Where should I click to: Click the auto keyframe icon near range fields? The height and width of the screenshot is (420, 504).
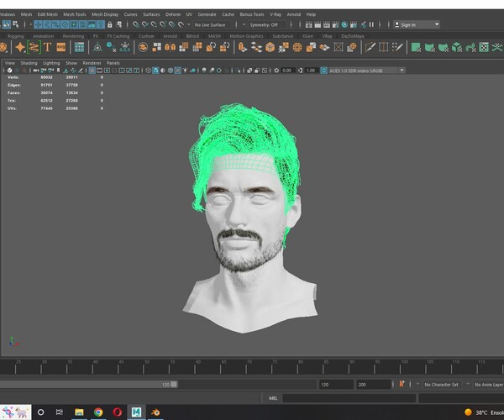click(402, 384)
